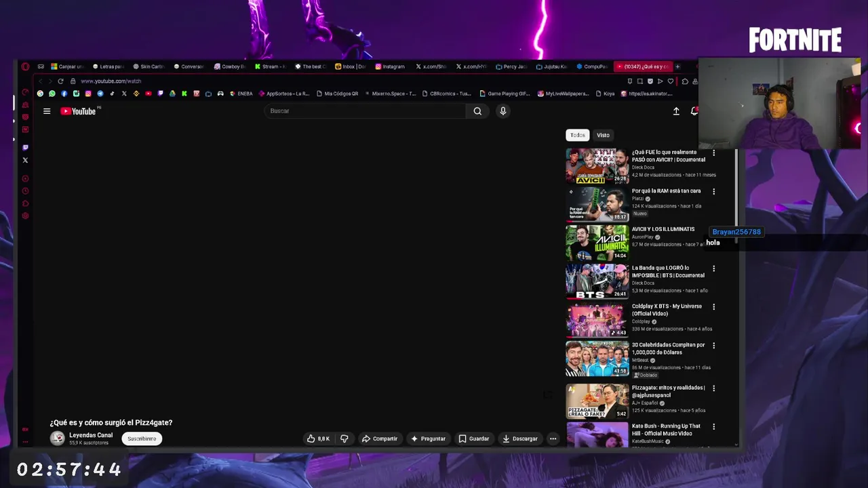Click the Guardar button

(474, 439)
